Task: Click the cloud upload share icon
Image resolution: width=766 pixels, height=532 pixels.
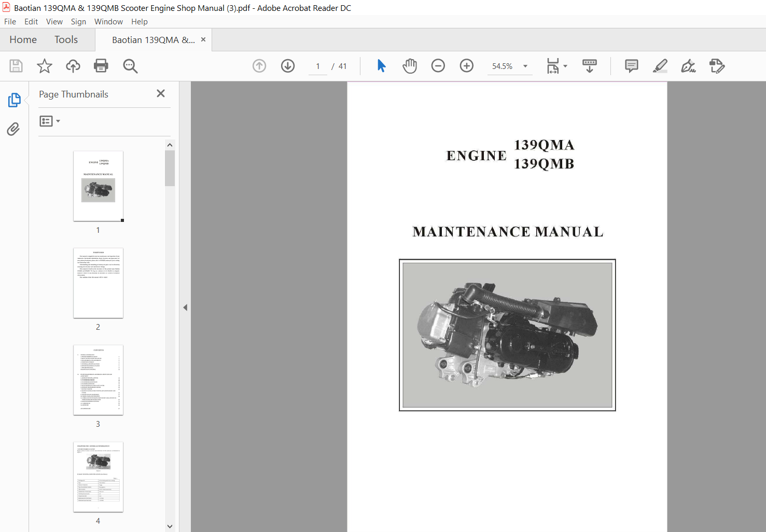Action: pos(73,66)
